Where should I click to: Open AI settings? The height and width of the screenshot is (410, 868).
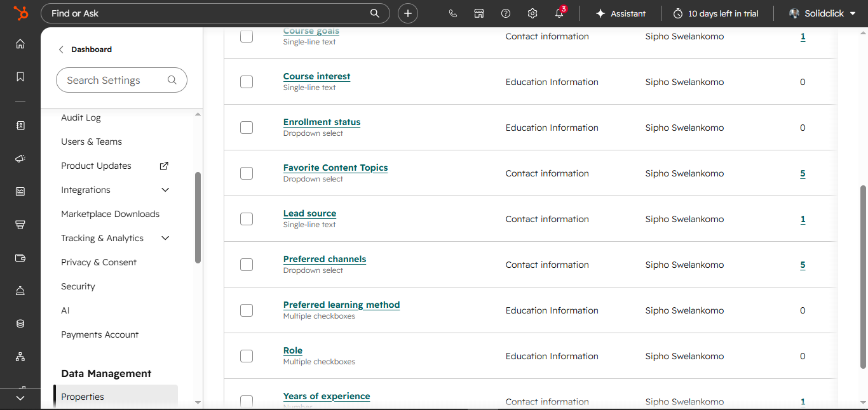[65, 310]
